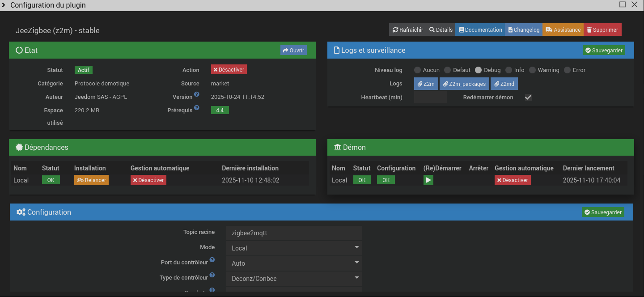Toggle the Redémarrer démon checkbox
The width and height of the screenshot is (644, 297).
pos(528,98)
